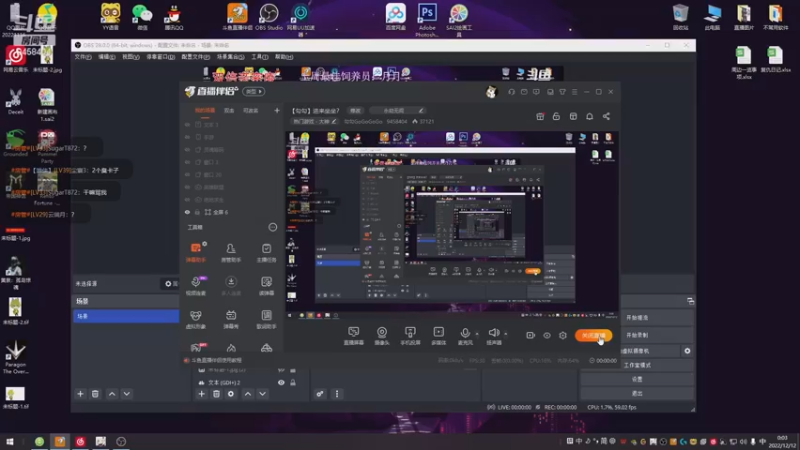Toggle lock on 全屏 6 source

click(x=197, y=212)
